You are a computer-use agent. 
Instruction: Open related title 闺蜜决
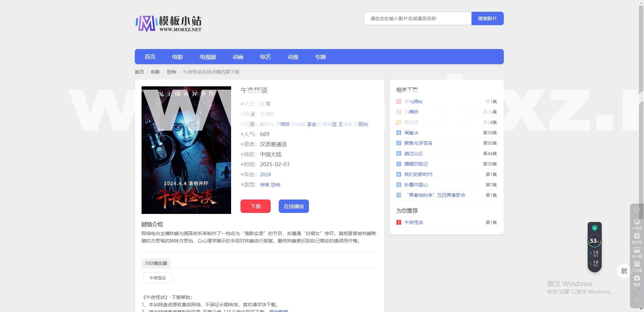[x=411, y=133]
